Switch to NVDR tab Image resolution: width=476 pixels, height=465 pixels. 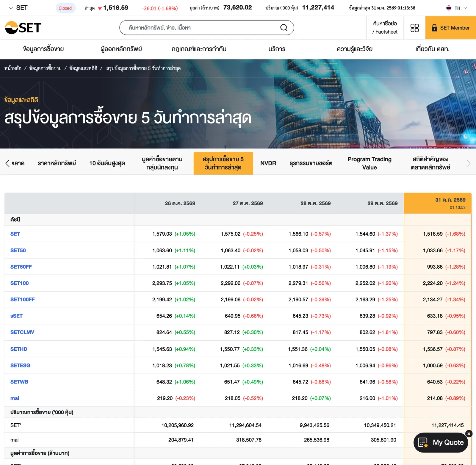pyautogui.click(x=268, y=163)
